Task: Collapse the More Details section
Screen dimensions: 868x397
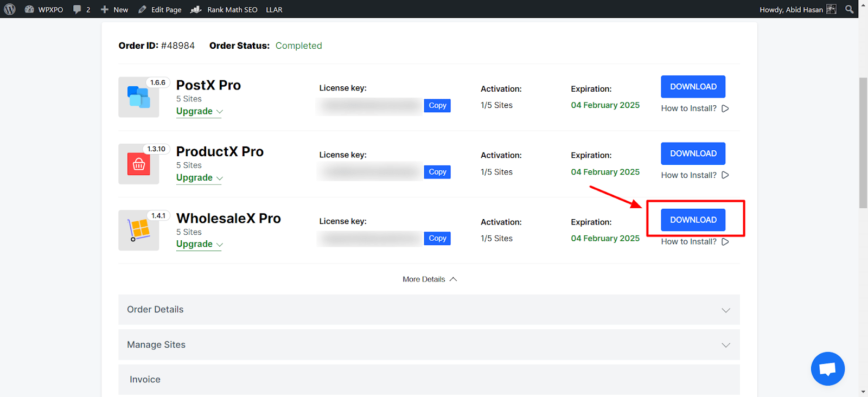Action: (x=430, y=279)
